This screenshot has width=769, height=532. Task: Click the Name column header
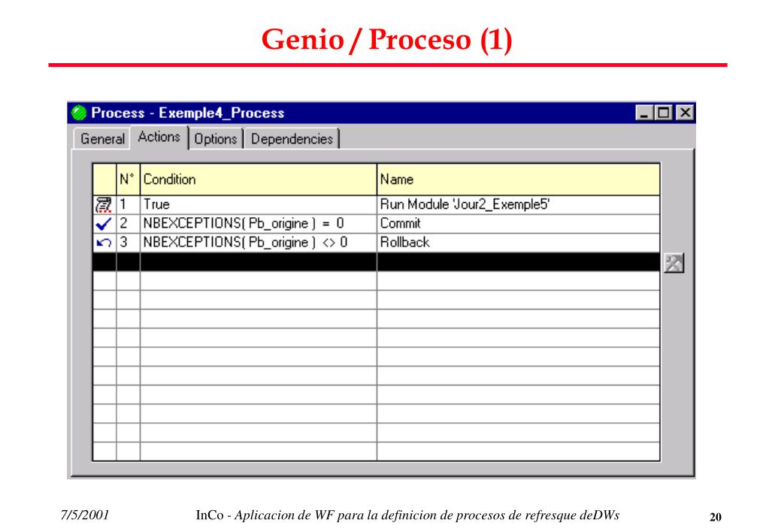(519, 180)
